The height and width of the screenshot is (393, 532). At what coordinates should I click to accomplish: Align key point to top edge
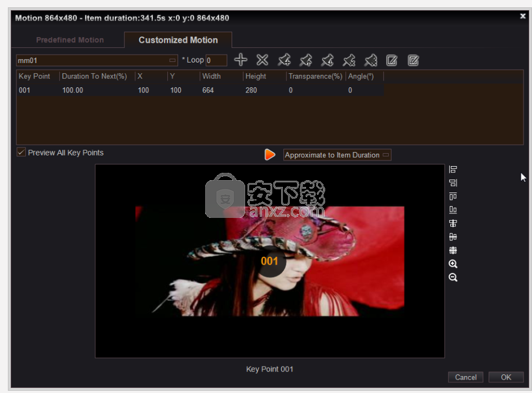[x=453, y=196]
